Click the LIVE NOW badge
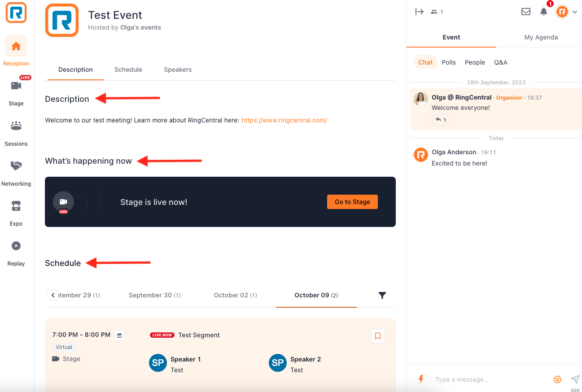 click(162, 335)
